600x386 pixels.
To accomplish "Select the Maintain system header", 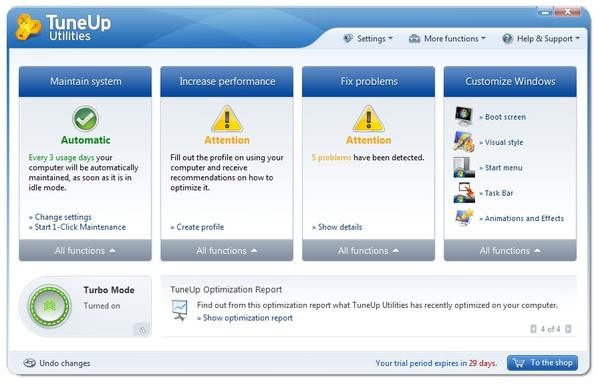I will click(x=85, y=81).
